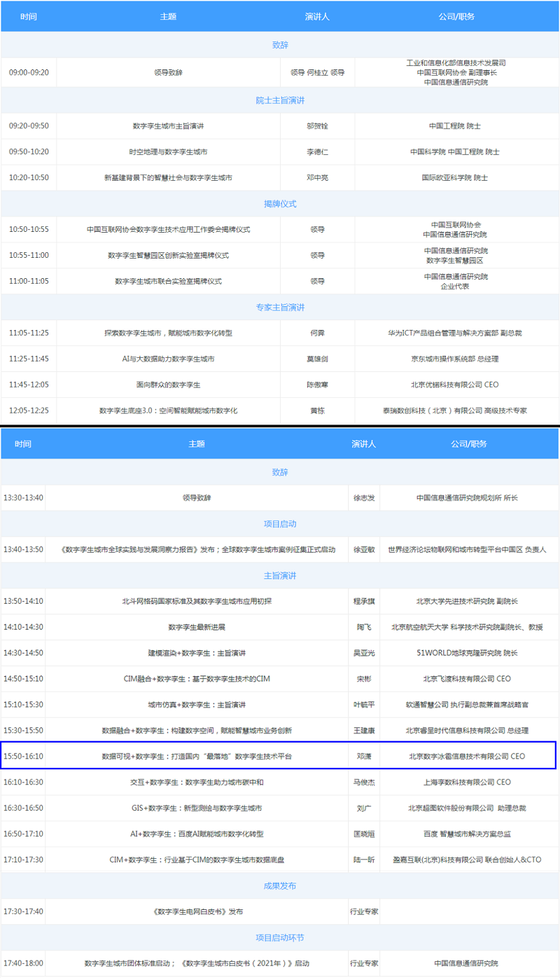Click '百度 智慧城市解决方案总监'
This screenshot has width=560, height=978.
468,834
